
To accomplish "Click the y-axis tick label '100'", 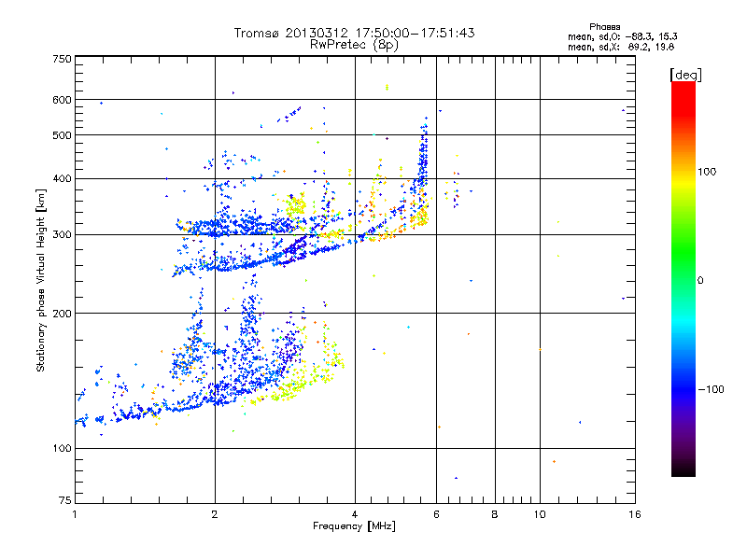I will point(63,449).
